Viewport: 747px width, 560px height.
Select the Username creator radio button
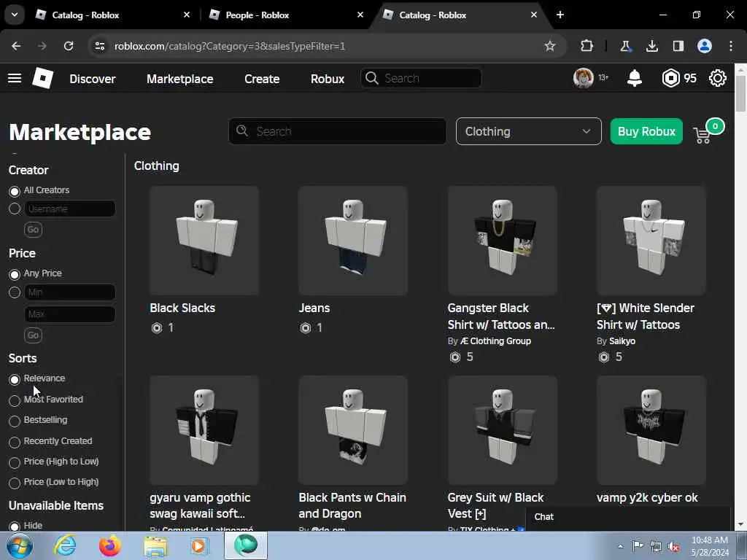click(15, 209)
